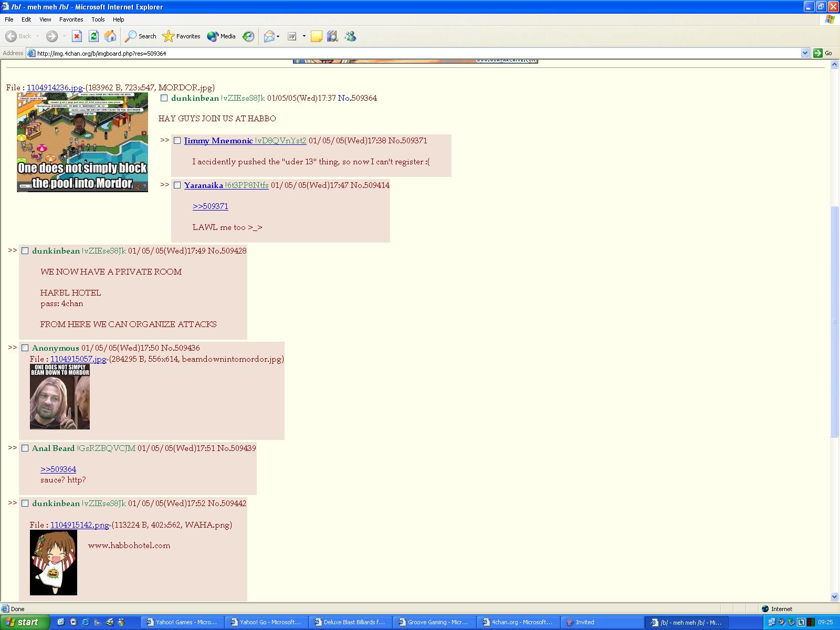Stop page loading with the red X icon
Image resolution: width=840 pixels, height=630 pixels.
[77, 36]
